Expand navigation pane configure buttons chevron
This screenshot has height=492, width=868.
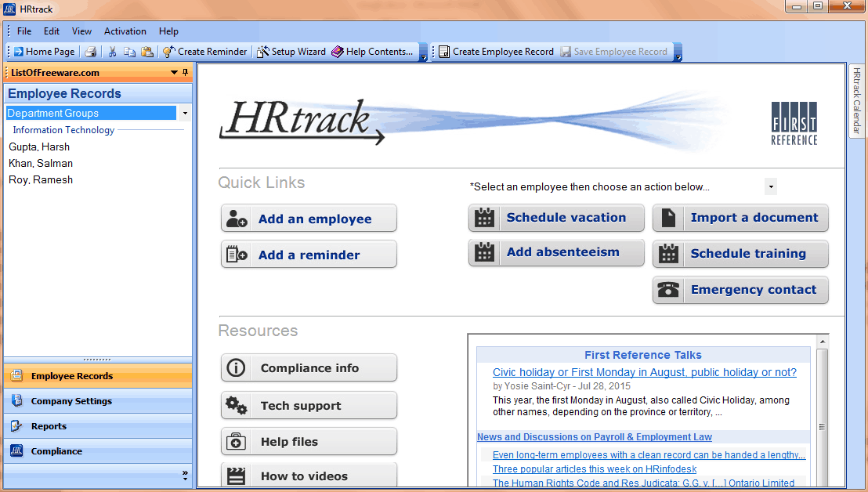pos(185,475)
